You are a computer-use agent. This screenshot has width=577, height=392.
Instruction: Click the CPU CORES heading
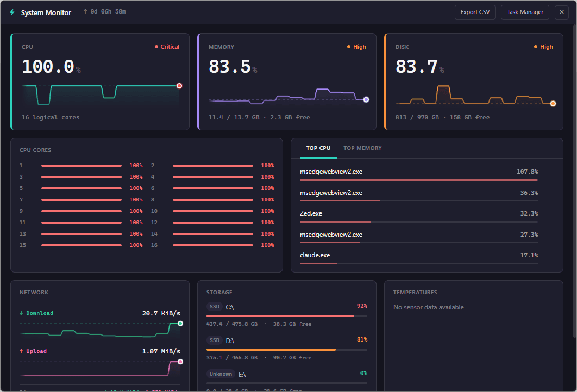click(35, 150)
